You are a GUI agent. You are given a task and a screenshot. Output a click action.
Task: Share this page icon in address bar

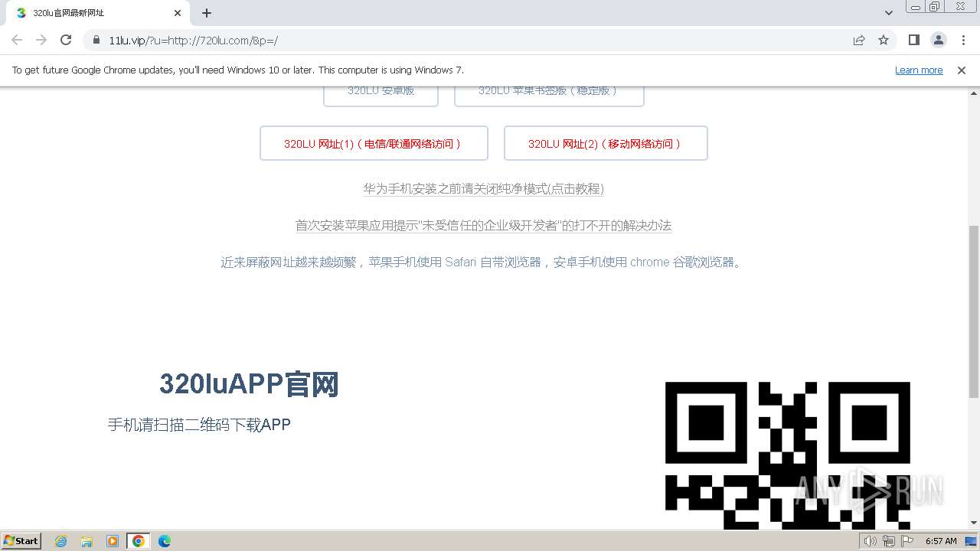tap(859, 40)
